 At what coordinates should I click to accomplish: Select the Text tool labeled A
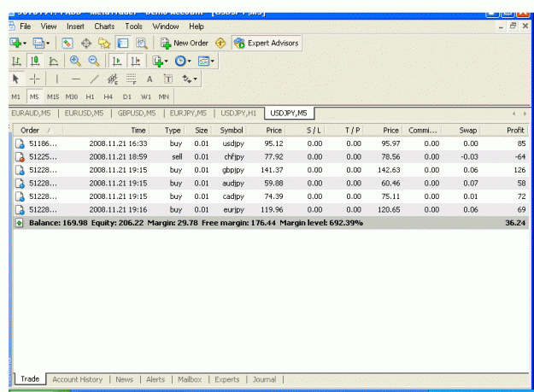[150, 79]
